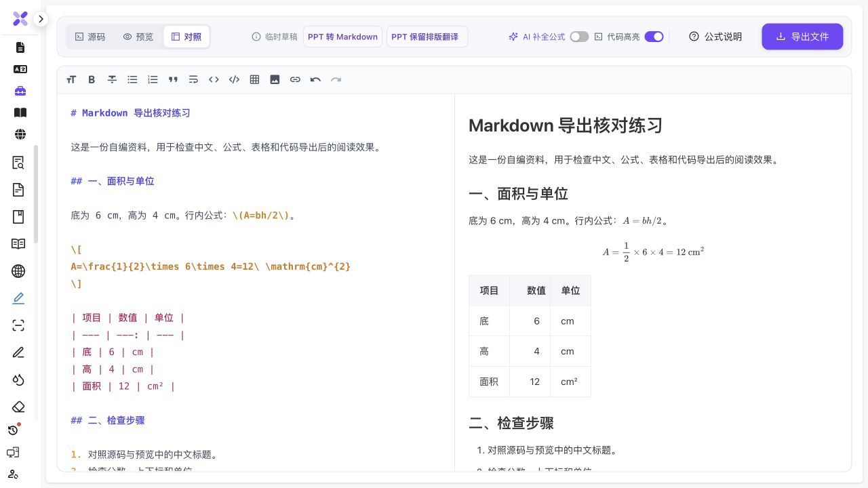
Task: Open the bookmarked page icon in the sidebar
Action: point(18,217)
